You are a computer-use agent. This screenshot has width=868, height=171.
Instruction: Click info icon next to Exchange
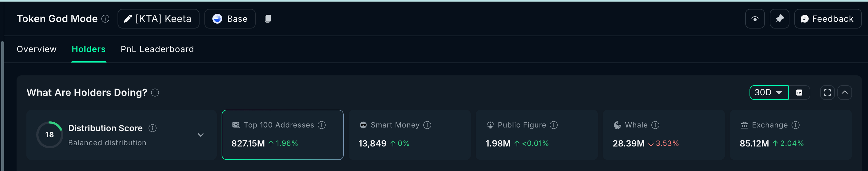pos(796,125)
